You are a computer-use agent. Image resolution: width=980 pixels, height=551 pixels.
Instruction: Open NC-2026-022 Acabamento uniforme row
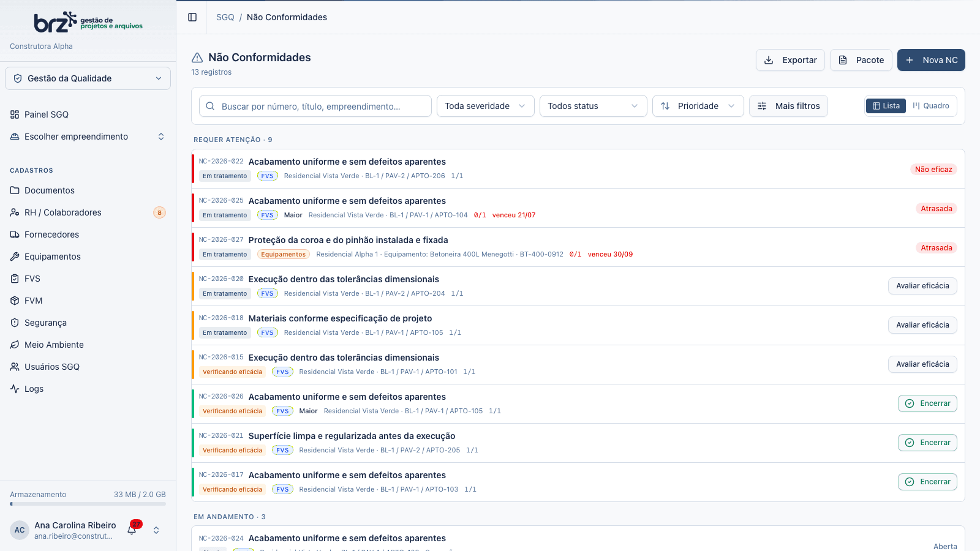578,169
